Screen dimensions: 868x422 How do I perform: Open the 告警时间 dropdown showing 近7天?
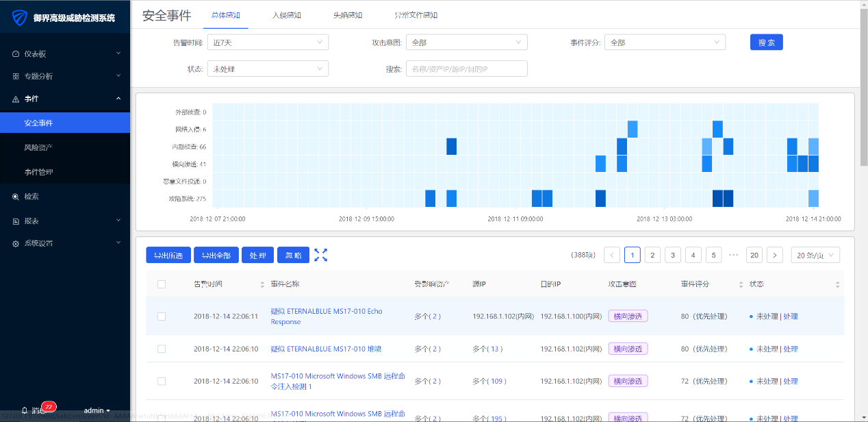tap(268, 42)
